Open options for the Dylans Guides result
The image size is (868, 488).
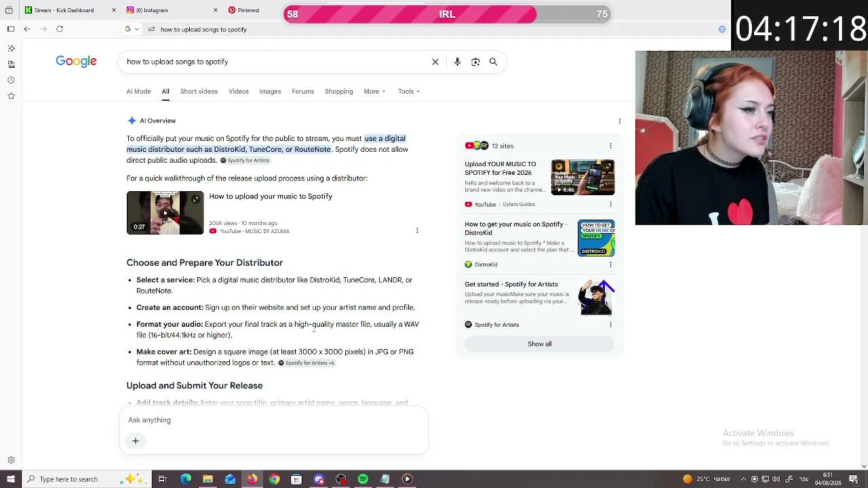(610, 204)
